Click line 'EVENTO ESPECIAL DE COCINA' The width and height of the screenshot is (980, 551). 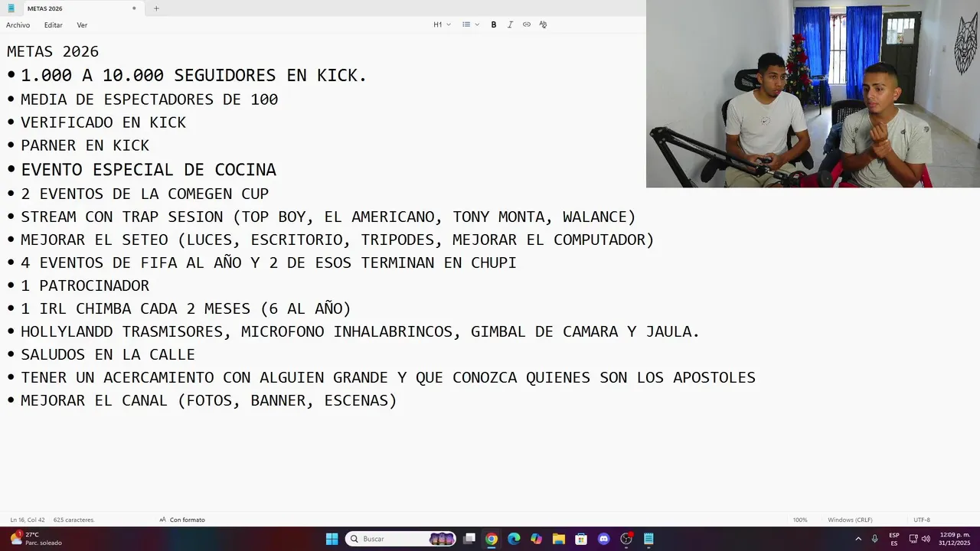click(149, 170)
